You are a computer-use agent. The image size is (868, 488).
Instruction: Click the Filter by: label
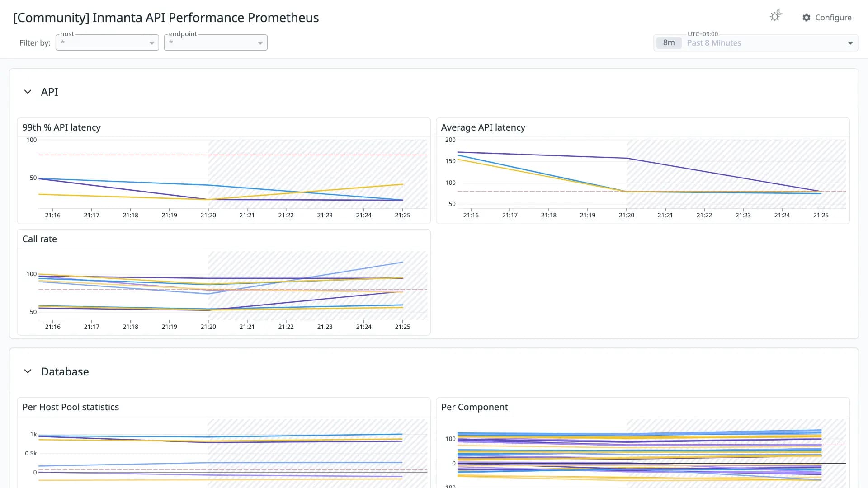click(x=35, y=43)
